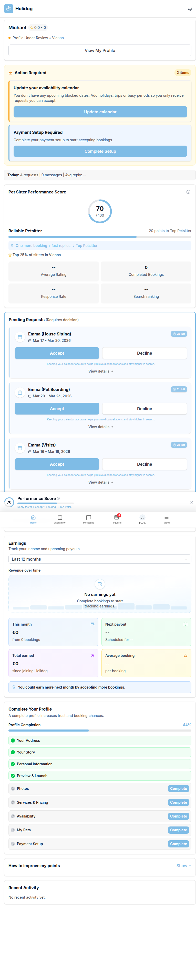
Task: Click the Action Required warning triangle icon
Action: coord(10,73)
